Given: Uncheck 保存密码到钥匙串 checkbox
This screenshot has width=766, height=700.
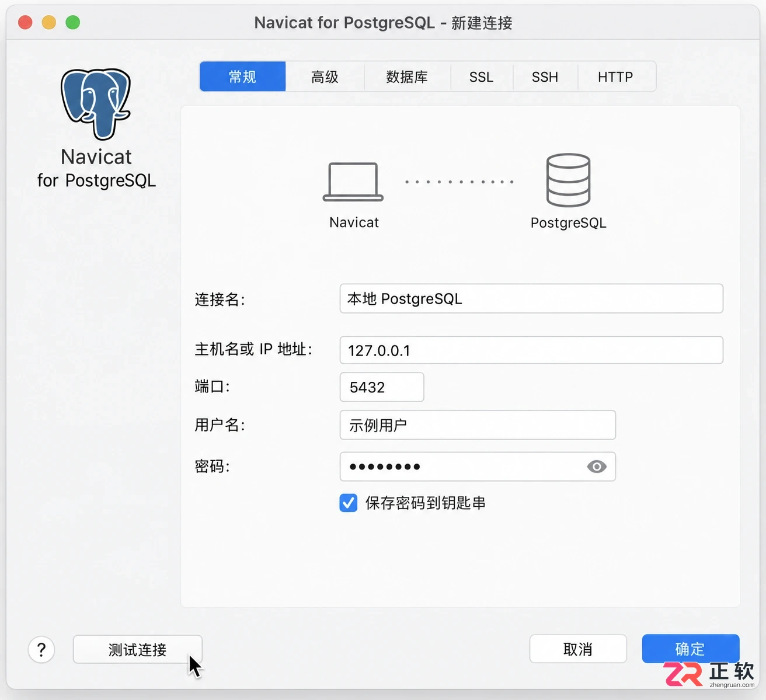Looking at the screenshot, I should coord(349,503).
